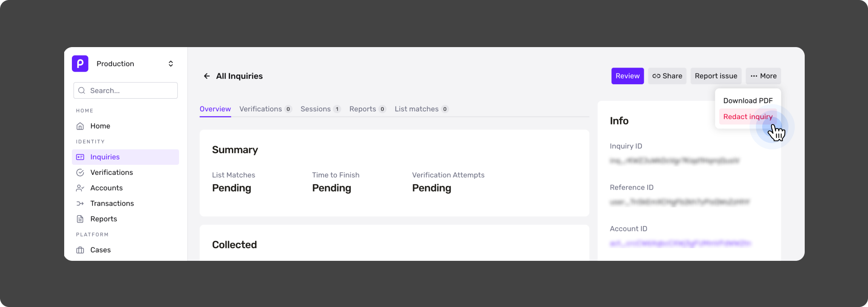
Task: Select the Inquiries ID card icon
Action: click(80, 157)
